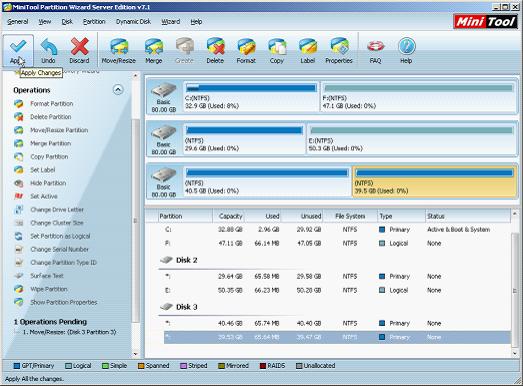Click the Label toolbar icon

[308, 51]
